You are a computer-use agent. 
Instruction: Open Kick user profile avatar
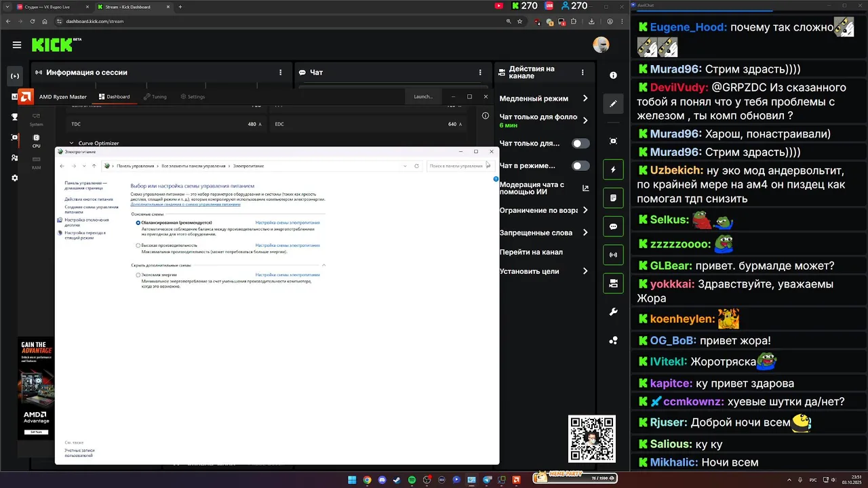(601, 45)
